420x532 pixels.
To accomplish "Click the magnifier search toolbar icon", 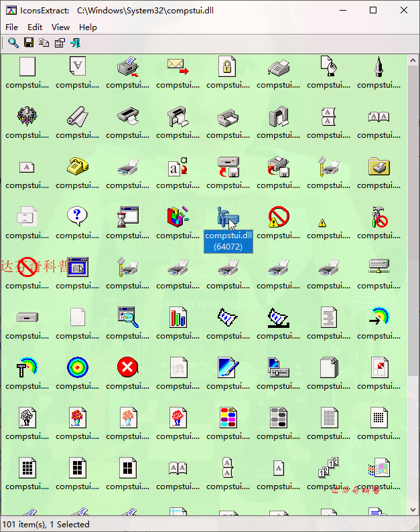I will click(x=13, y=43).
